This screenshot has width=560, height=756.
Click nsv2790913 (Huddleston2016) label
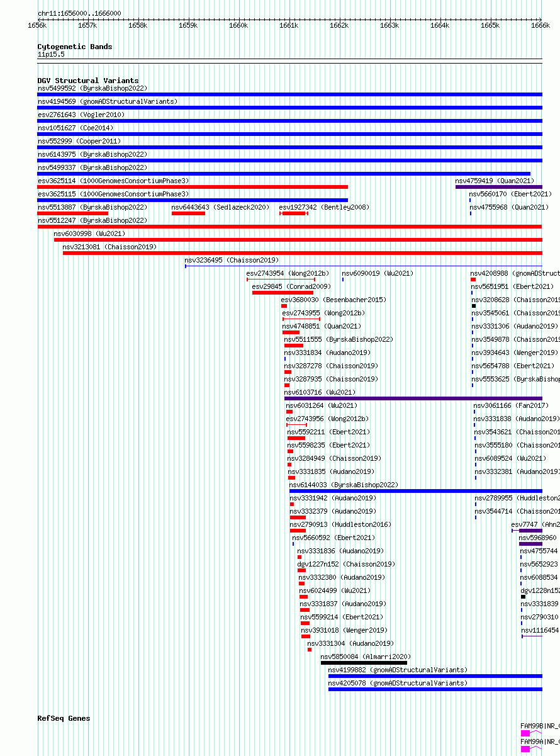340,525
